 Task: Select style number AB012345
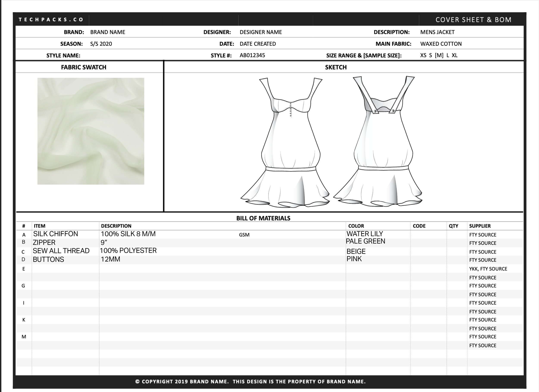(252, 55)
